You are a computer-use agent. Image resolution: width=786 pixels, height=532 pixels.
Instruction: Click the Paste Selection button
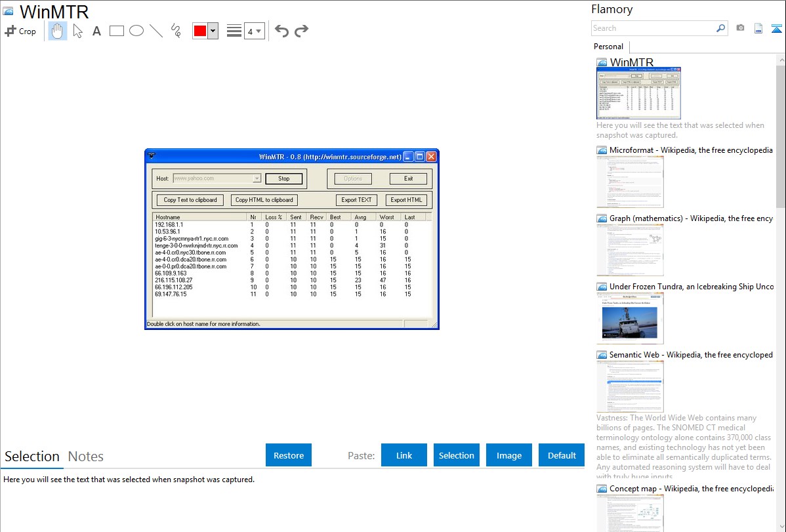(x=456, y=455)
